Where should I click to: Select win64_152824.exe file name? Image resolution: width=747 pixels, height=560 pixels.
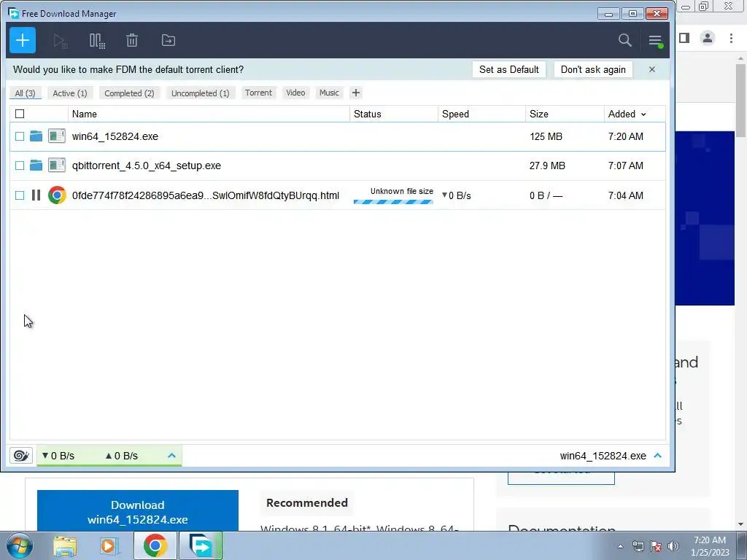[115, 136]
